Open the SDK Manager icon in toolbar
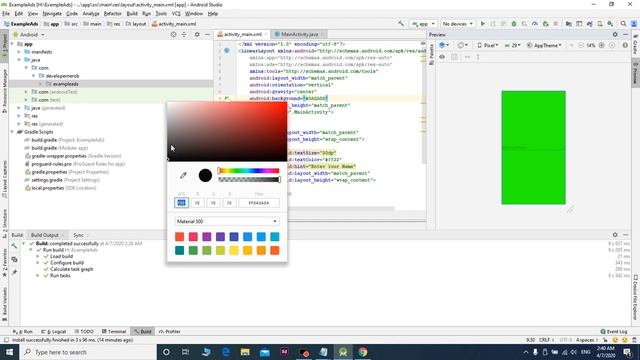Image resolution: width=640 pixels, height=360 pixels. [x=610, y=24]
